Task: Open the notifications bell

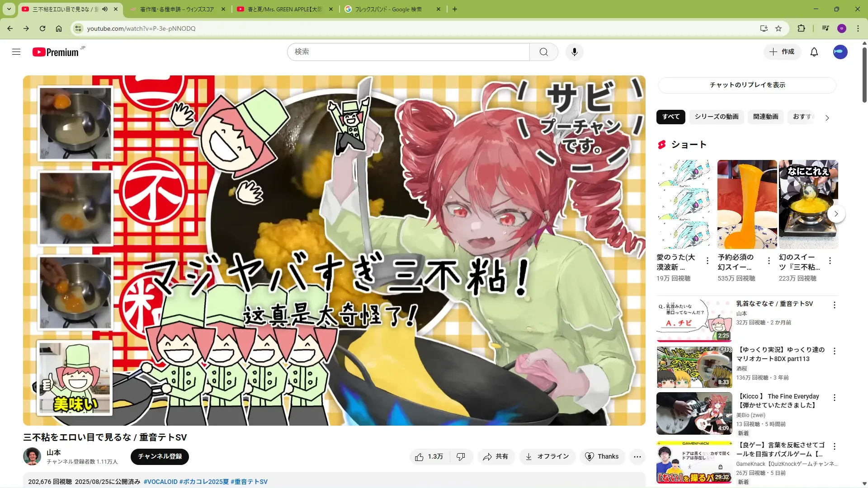Action: tap(814, 52)
